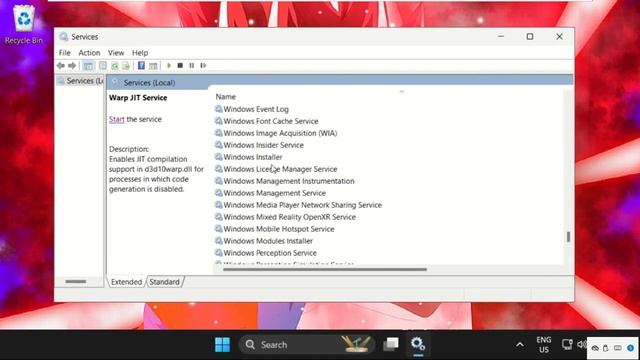Click the Back arrow in Services toolbar
The height and width of the screenshot is (360, 640).
tap(61, 66)
